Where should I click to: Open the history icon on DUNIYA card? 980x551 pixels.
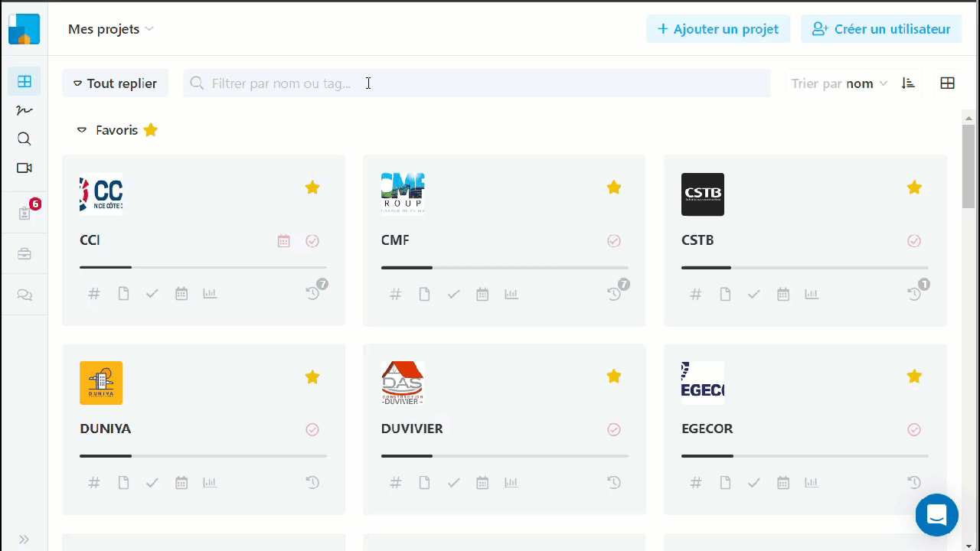[312, 483]
